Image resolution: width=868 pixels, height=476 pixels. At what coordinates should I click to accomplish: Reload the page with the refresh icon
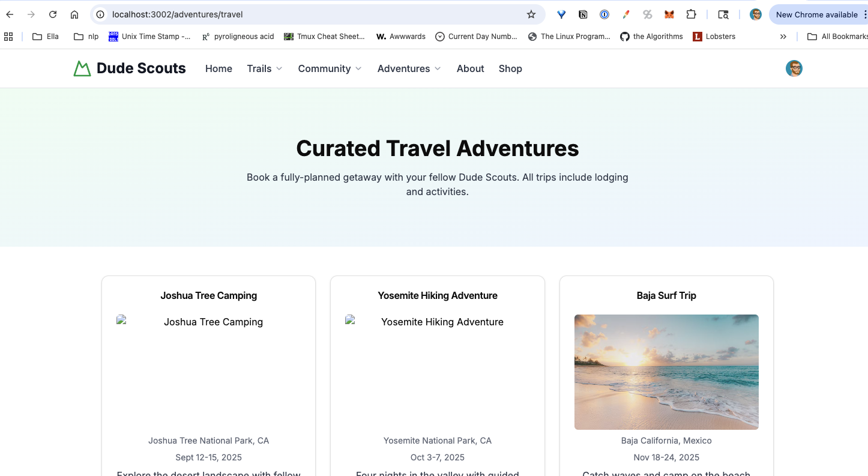click(53, 14)
